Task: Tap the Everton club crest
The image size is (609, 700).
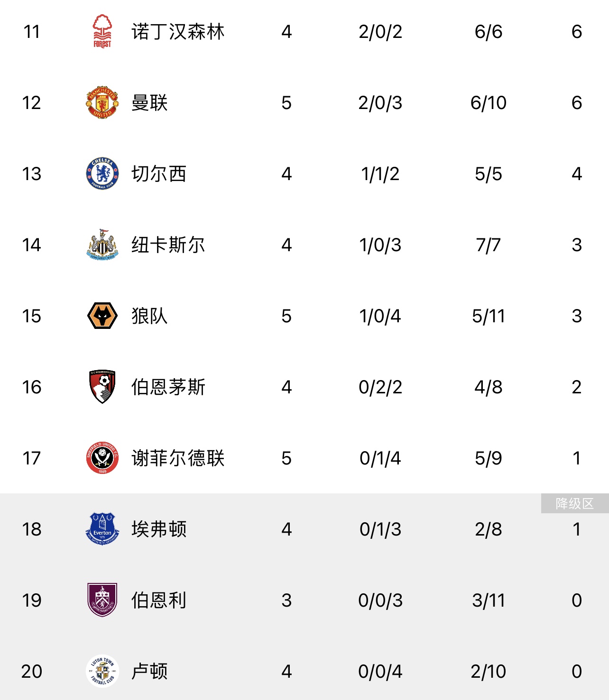Action: pos(102,529)
